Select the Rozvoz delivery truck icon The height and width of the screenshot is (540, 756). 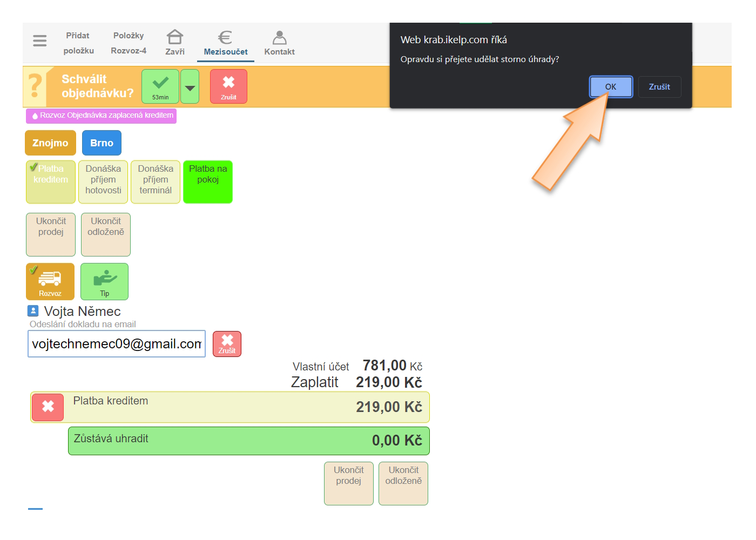pyautogui.click(x=50, y=281)
